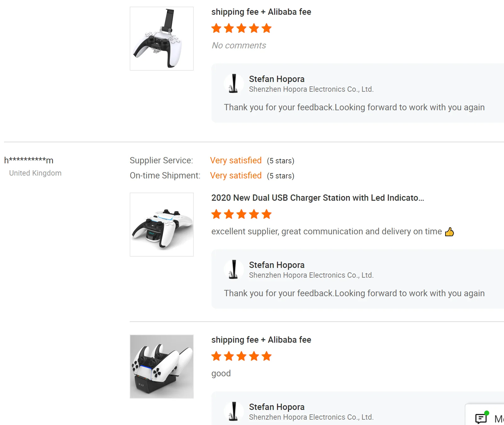Screen dimensions: 504x425
Task: Click the 'Very satisfied' Supplier Service rating
Action: [236, 161]
